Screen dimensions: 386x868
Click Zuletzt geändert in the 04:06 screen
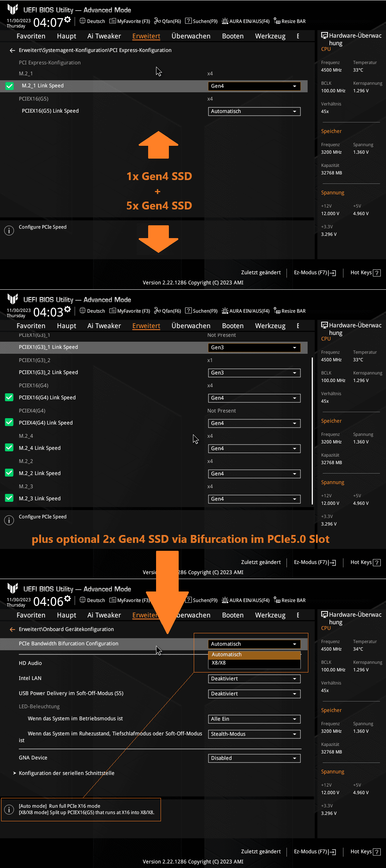(x=261, y=852)
